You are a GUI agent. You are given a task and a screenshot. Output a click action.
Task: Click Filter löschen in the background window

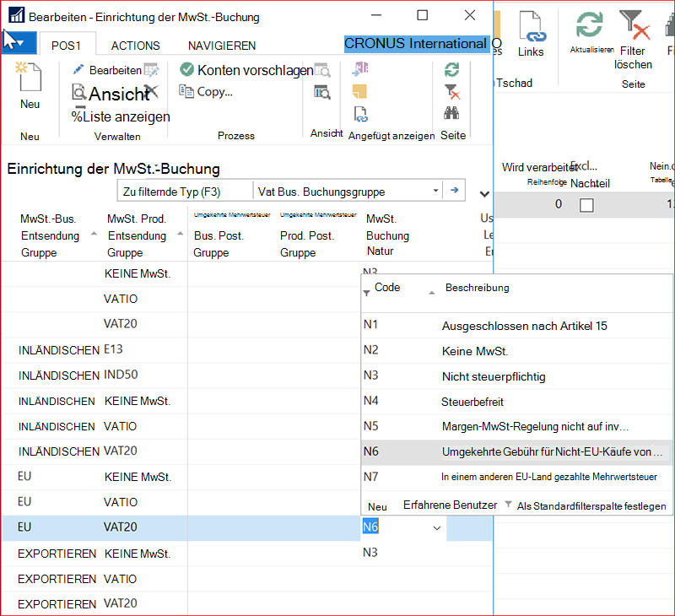pyautogui.click(x=633, y=40)
